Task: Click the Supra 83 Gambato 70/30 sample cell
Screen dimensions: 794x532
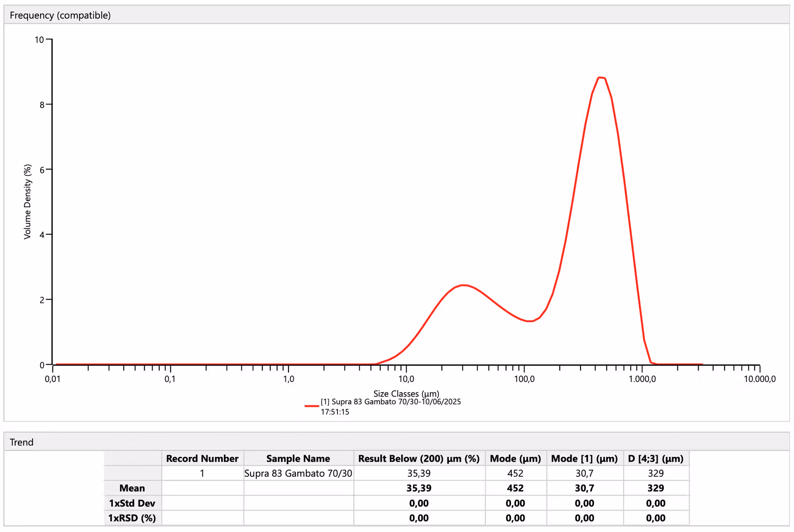Action: (x=298, y=473)
